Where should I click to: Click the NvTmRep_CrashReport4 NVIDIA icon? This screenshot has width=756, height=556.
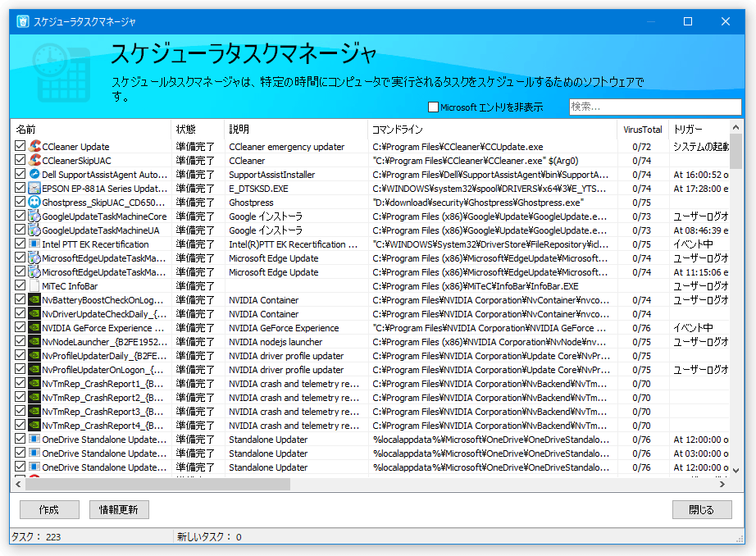[34, 426]
